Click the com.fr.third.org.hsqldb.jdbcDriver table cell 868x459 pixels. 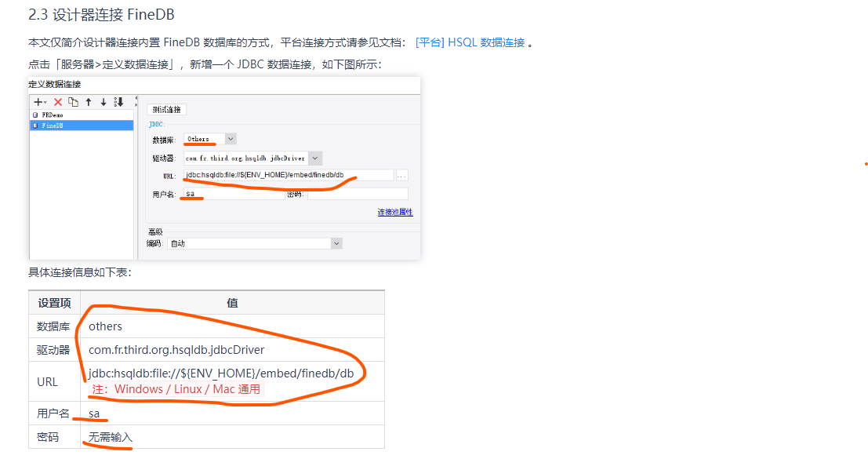pos(233,350)
